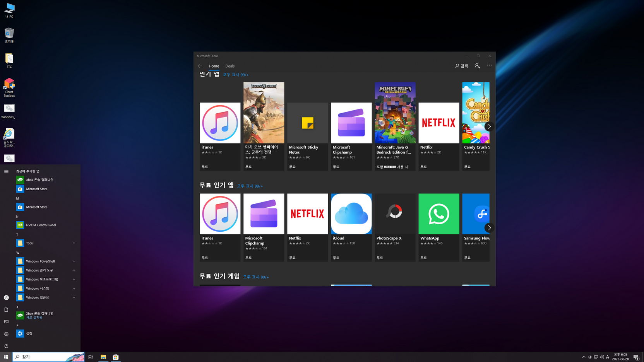Viewport: 644px width, 362px height.
Task: Switch to Microsoft Store taskbar icon
Action: [x=116, y=357]
